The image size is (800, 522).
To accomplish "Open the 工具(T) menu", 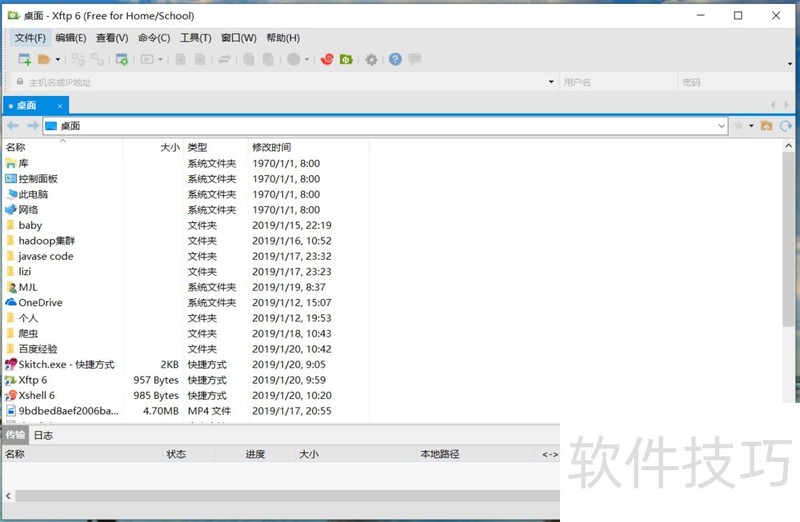I will 196,38.
